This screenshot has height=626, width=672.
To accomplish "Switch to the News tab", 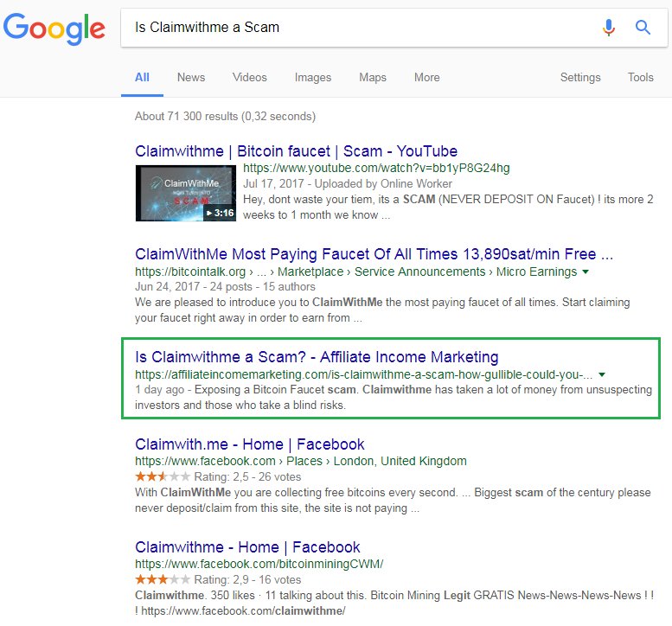I will (191, 78).
